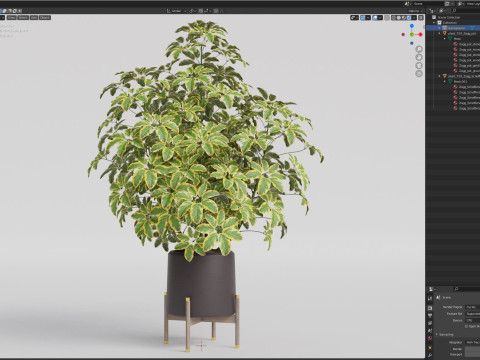This screenshot has width=480, height=360.
Task: Click the first Schefflera material entry in outliner
Action: (x=467, y=87)
